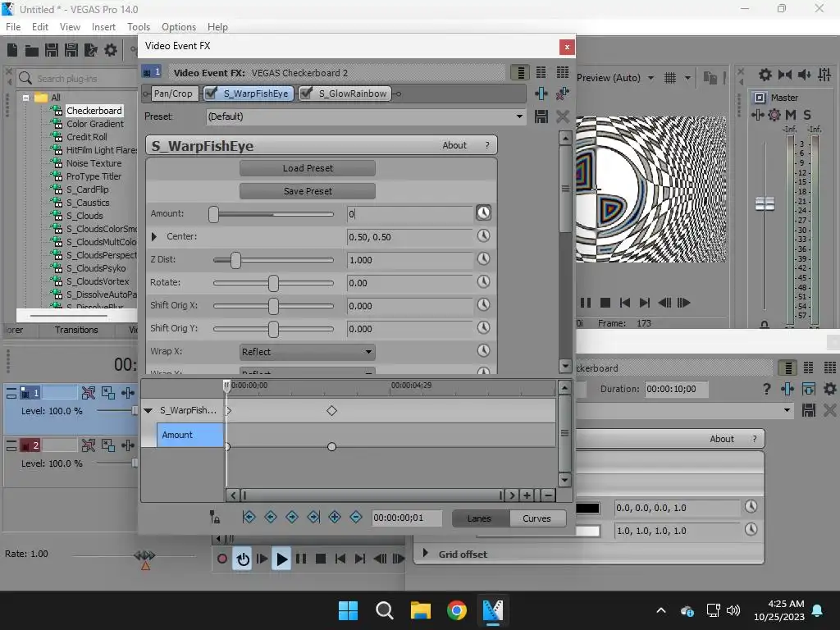This screenshot has width=840, height=630.
Task: Click copy snapshot icon in preview toolbar
Action: (710, 78)
